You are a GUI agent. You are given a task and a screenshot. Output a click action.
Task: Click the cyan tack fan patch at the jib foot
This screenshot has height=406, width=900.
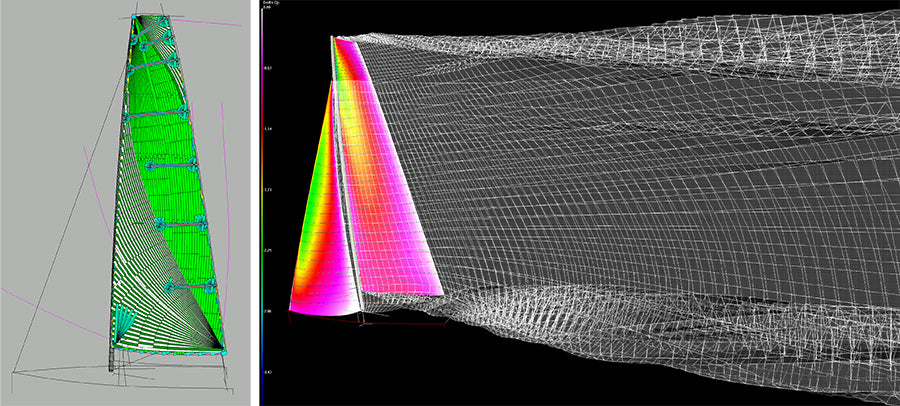pyautogui.click(x=122, y=322)
